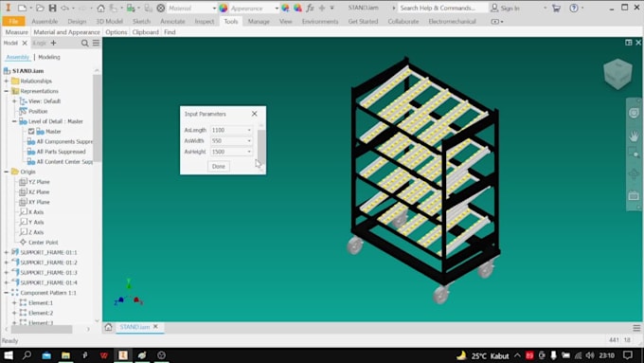Open the Environments ribbon tab

tap(320, 21)
